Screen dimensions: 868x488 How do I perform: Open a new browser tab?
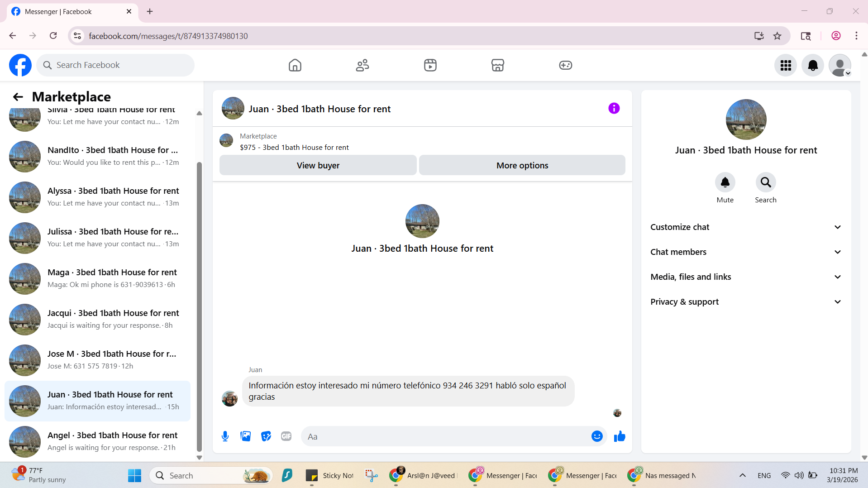click(x=150, y=11)
